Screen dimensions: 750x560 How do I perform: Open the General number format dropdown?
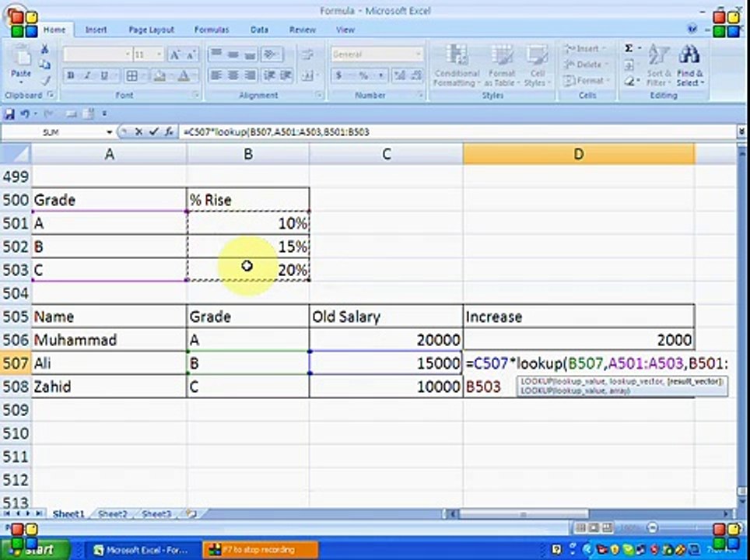pos(418,54)
